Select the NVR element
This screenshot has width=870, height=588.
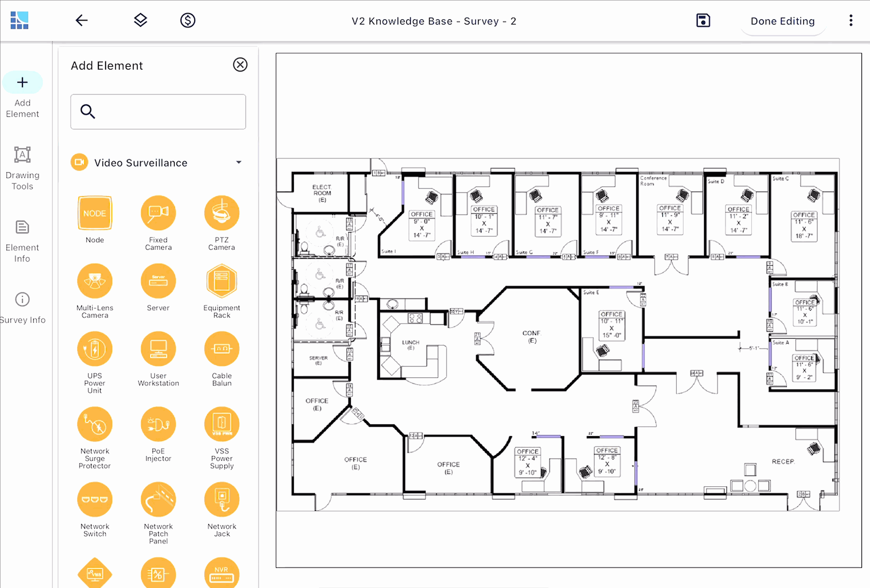(x=222, y=573)
